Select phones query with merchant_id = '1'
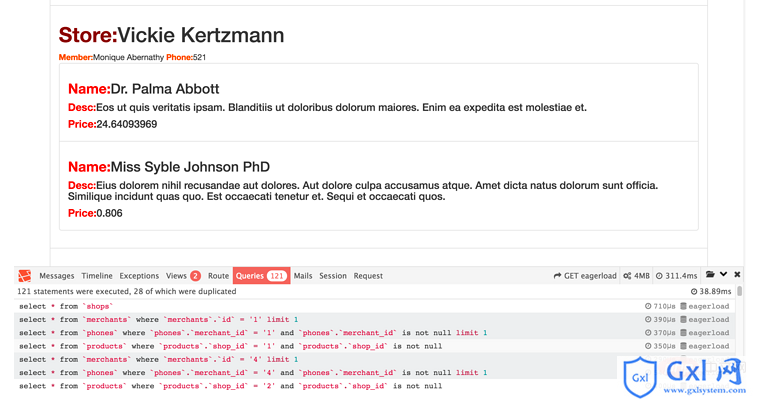The image size is (757, 400). [x=375, y=333]
